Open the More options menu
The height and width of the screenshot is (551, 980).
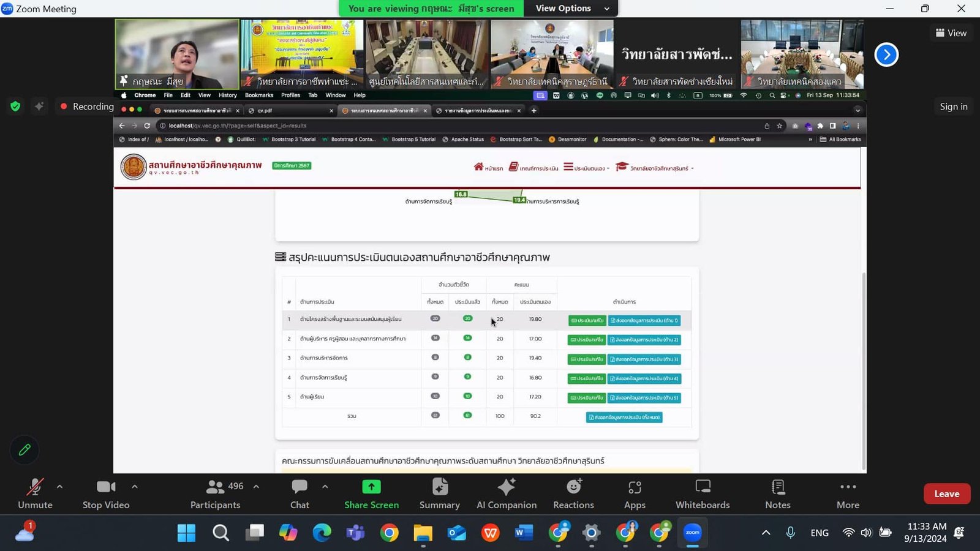coord(848,493)
